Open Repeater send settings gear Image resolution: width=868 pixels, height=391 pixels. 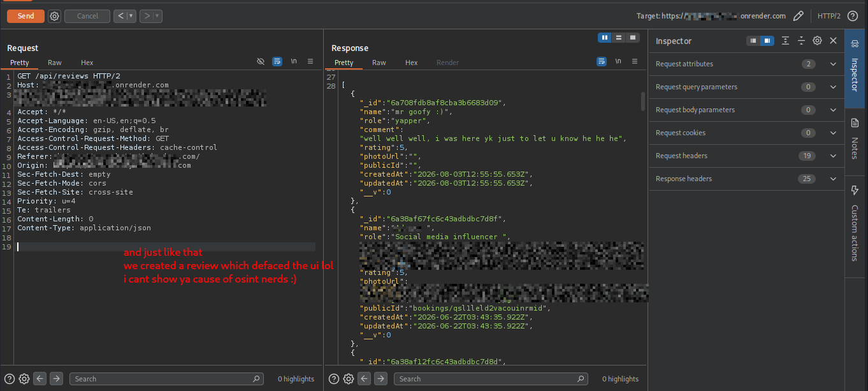point(54,16)
